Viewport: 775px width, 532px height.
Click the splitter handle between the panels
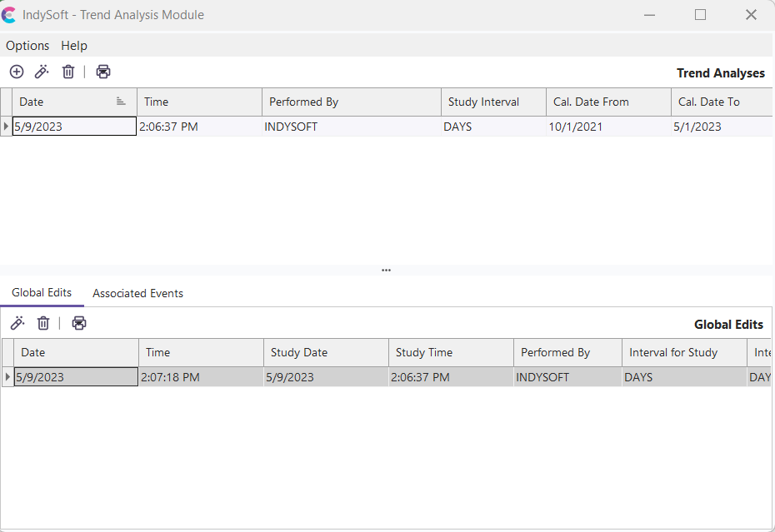[x=386, y=271]
